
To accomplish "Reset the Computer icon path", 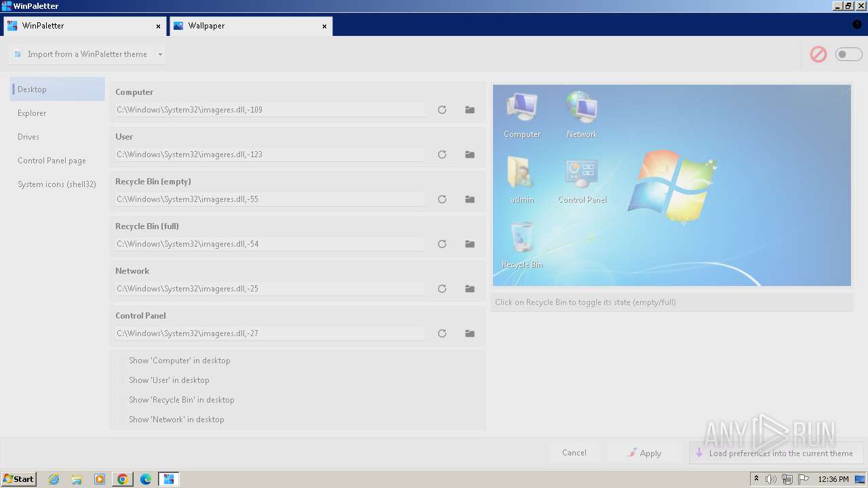I will click(442, 110).
